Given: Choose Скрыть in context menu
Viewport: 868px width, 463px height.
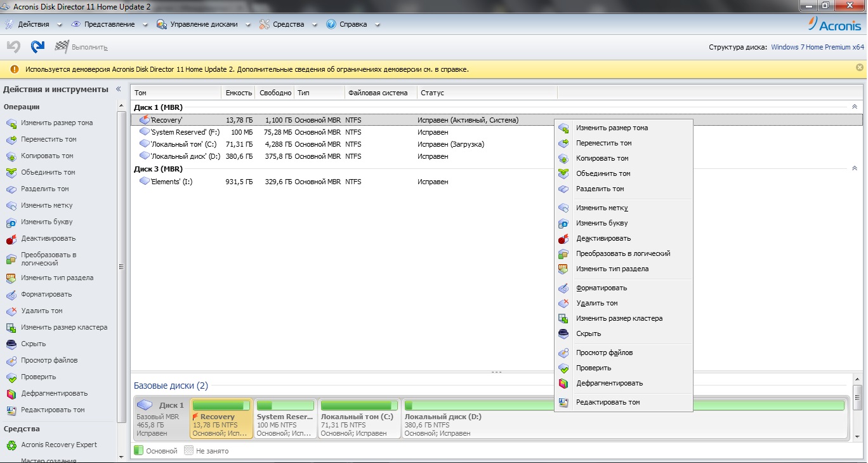Looking at the screenshot, I should tap(623, 333).
